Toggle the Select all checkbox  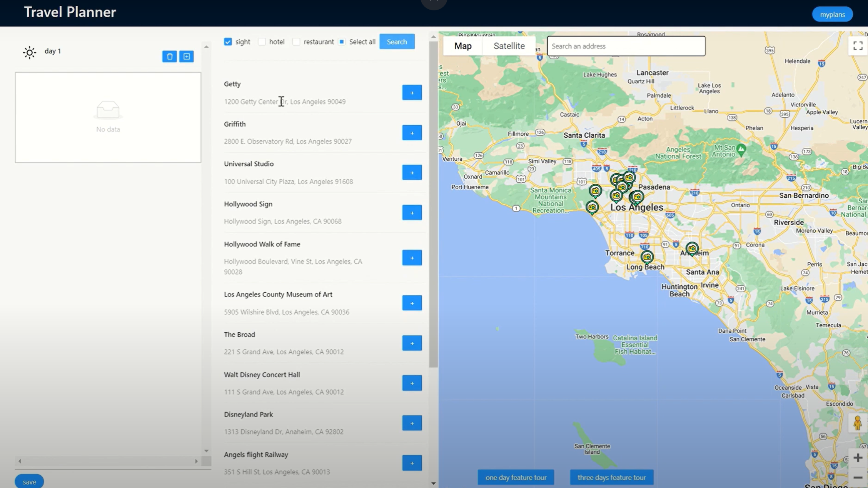coord(342,42)
